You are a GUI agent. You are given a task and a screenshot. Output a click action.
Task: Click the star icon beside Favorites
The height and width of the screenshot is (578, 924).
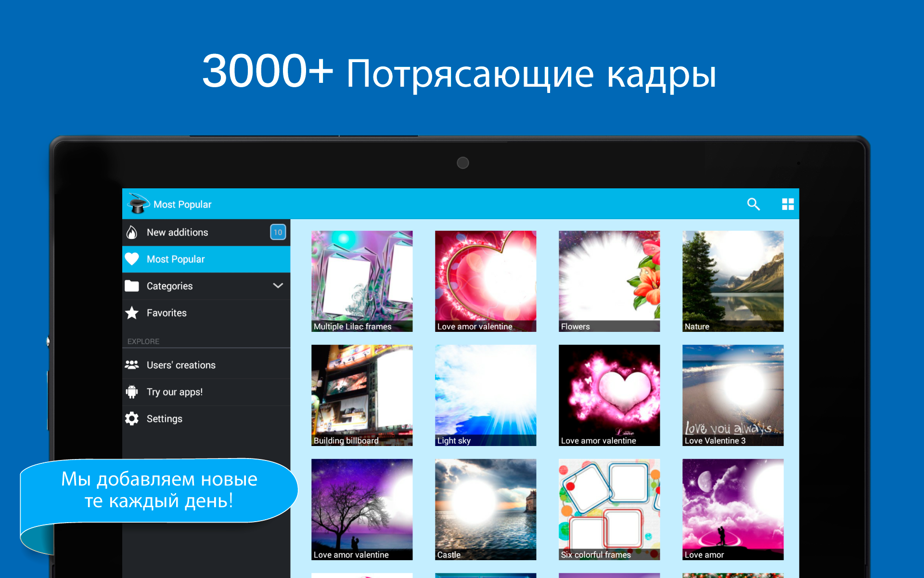point(132,313)
